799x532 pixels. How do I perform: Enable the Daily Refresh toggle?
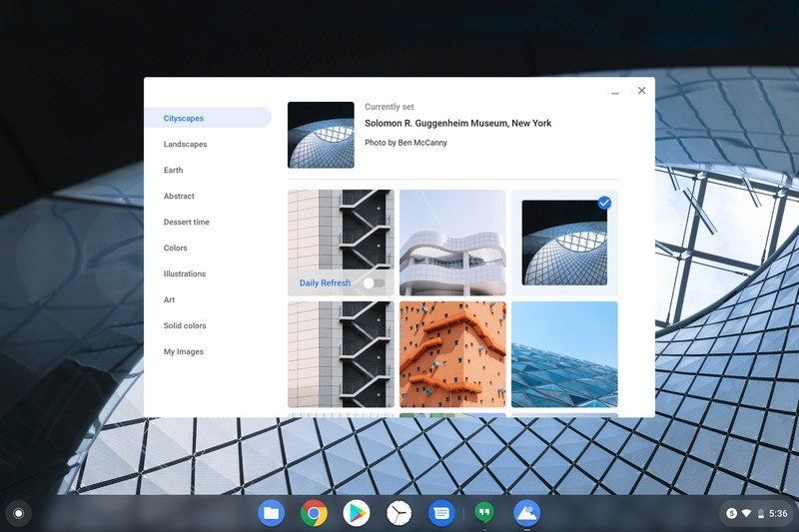374,283
